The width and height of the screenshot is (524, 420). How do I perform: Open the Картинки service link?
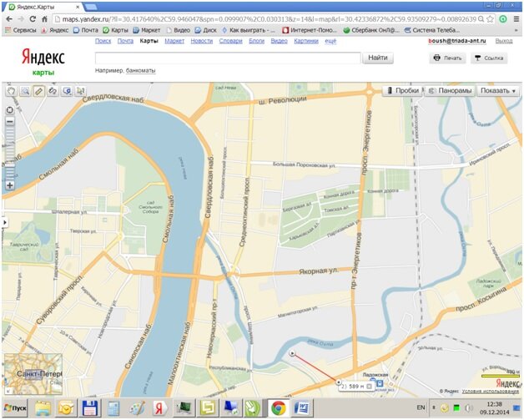pyautogui.click(x=306, y=41)
